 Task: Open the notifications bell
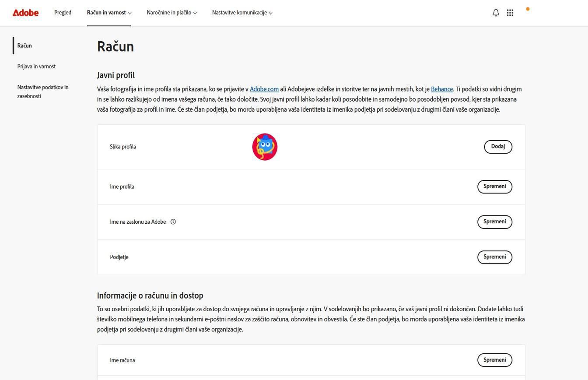point(496,13)
